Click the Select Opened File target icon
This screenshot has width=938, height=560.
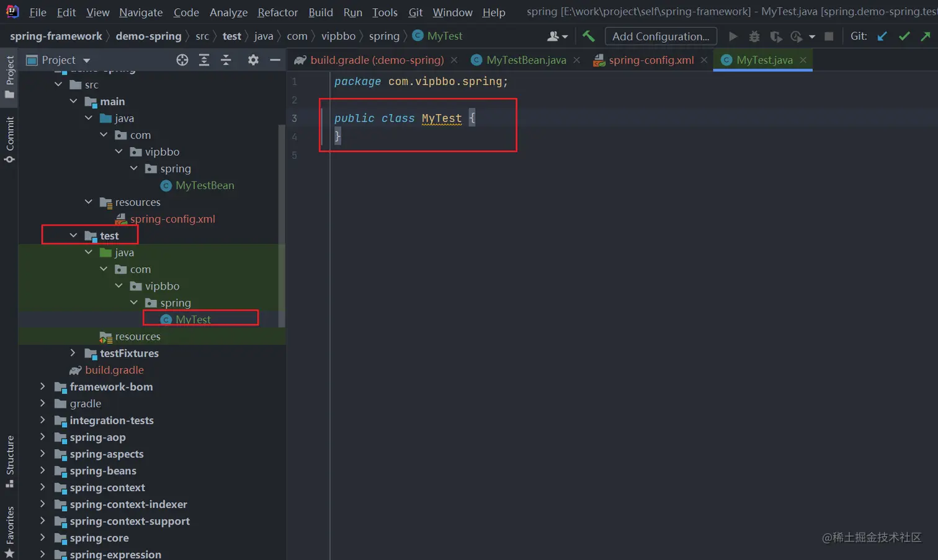click(x=182, y=60)
